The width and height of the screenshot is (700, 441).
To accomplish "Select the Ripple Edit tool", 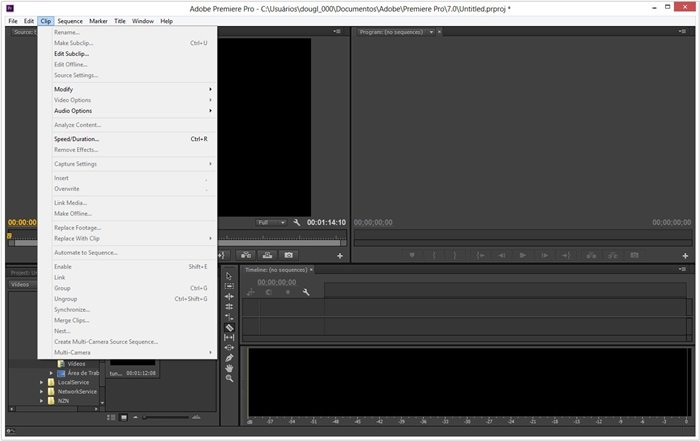I will 229,296.
